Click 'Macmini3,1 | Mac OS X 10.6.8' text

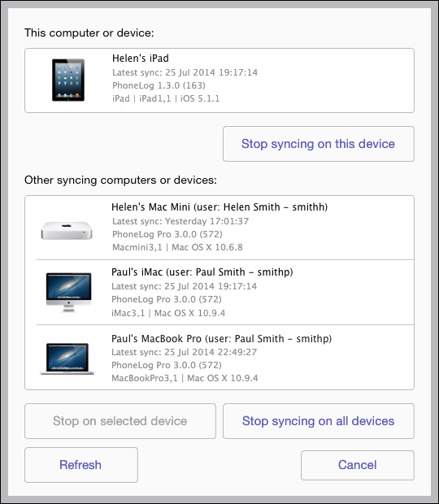click(177, 247)
